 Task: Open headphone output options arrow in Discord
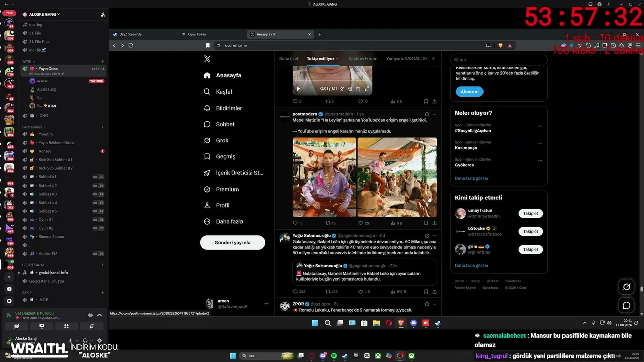[91, 341]
